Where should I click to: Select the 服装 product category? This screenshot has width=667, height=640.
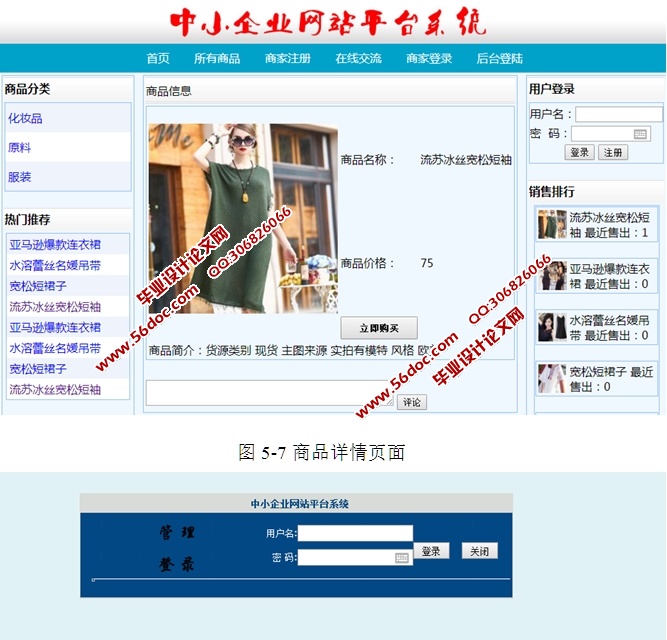[x=19, y=177]
